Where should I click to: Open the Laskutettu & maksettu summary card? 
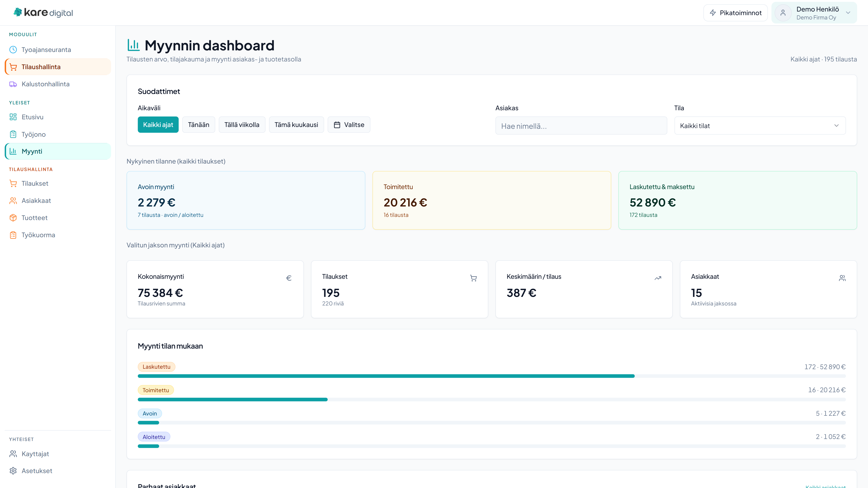point(738,200)
